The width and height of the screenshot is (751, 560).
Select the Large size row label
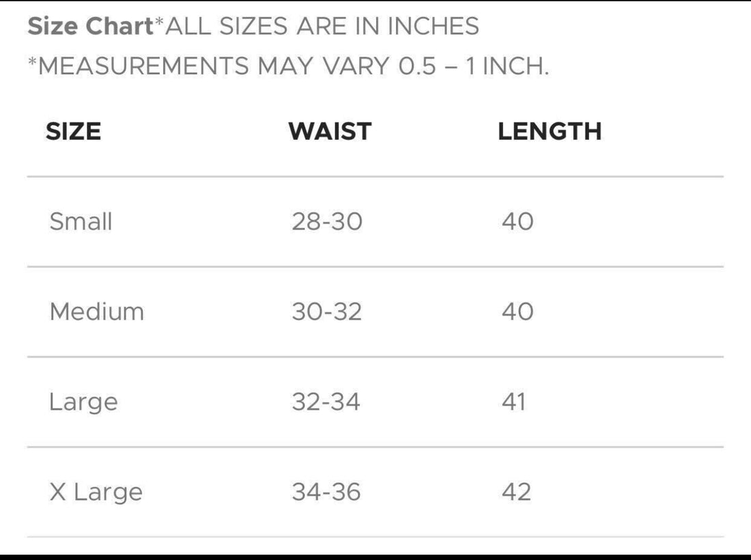click(83, 402)
